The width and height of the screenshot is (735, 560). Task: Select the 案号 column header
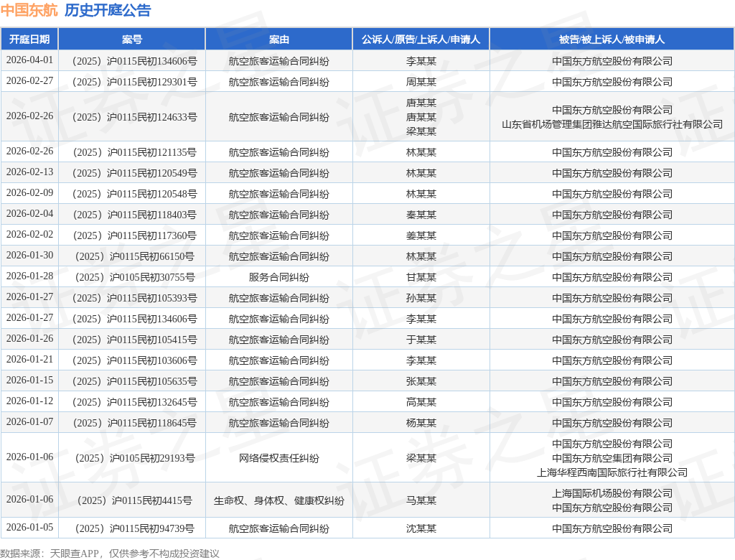click(x=132, y=39)
